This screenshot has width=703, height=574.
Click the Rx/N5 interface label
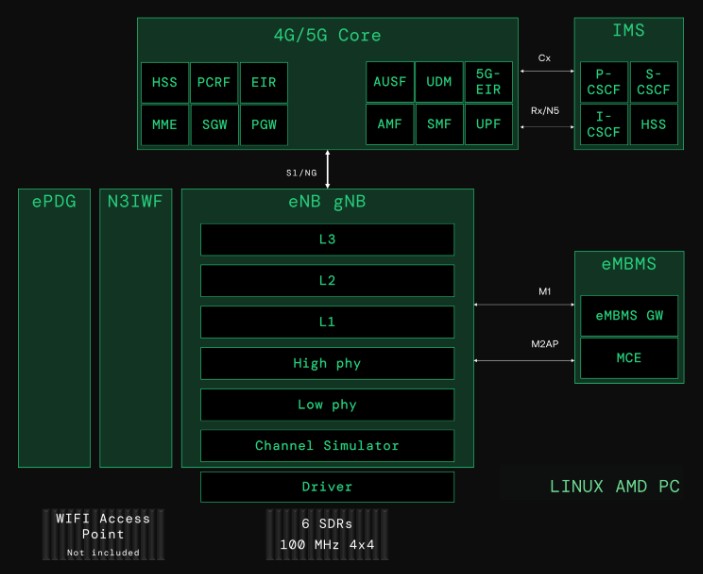[545, 110]
